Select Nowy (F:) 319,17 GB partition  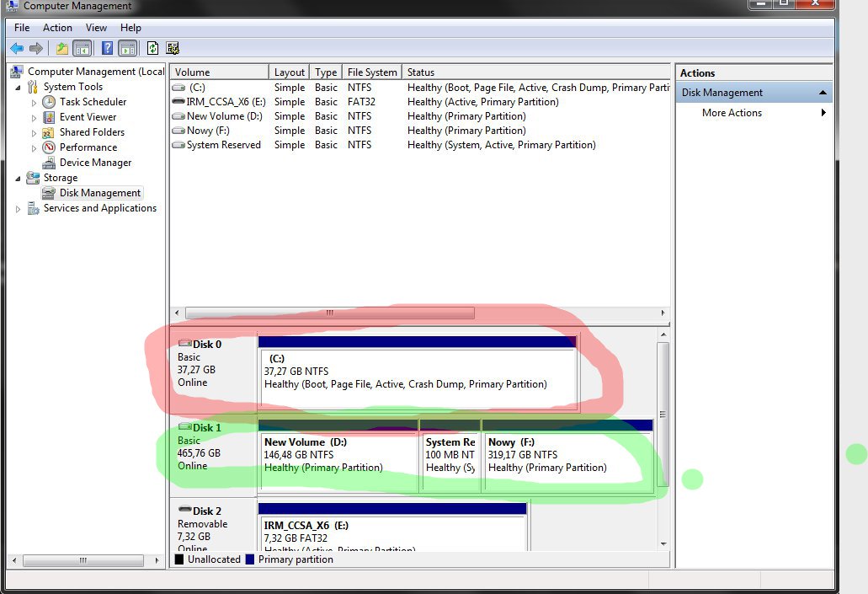coord(567,456)
